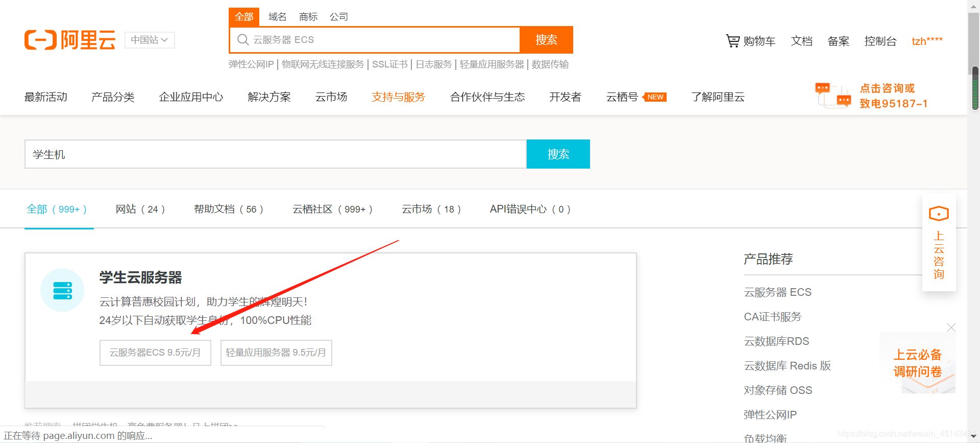
Task: Open recommended product 云数据库RDS
Action: click(776, 341)
